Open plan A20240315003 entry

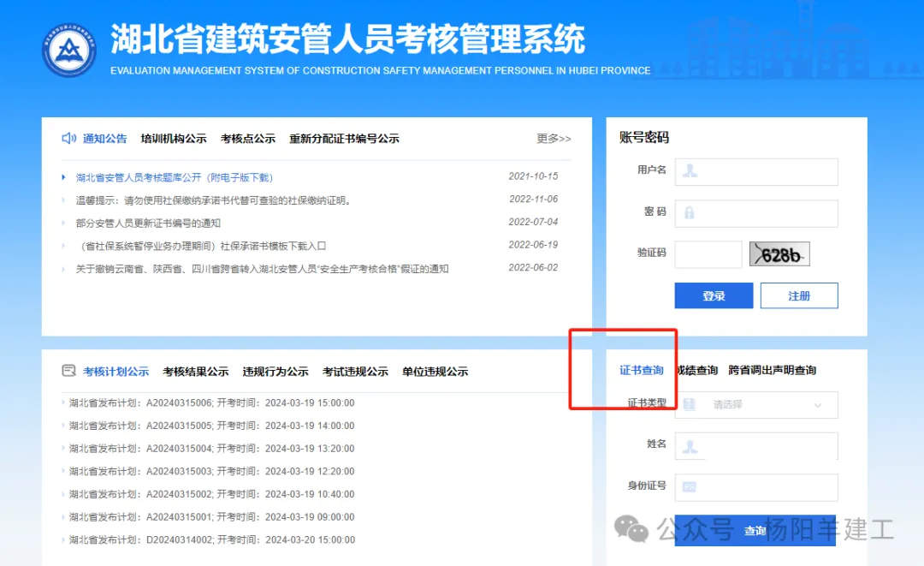211,471
